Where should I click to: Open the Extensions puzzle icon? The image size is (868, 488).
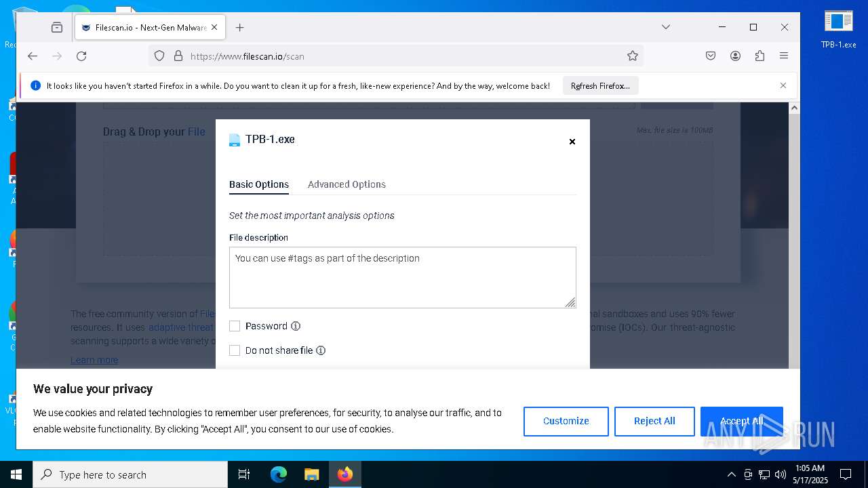pos(759,56)
